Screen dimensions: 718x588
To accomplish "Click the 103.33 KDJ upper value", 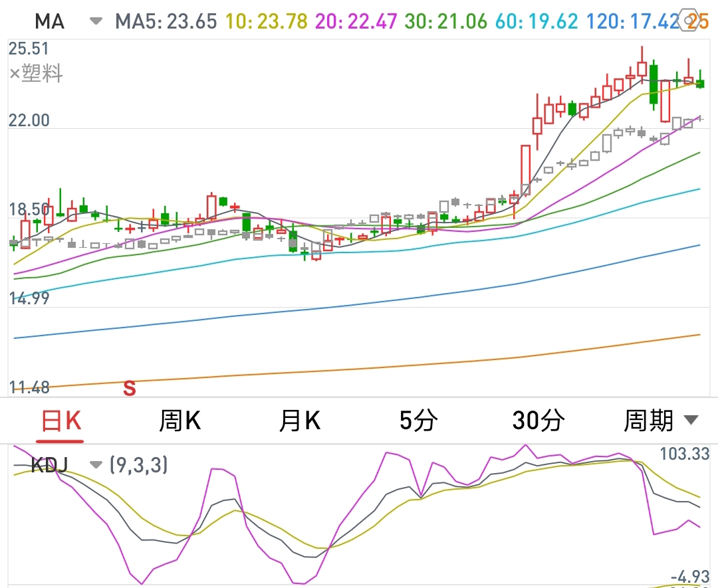I will [x=684, y=454].
